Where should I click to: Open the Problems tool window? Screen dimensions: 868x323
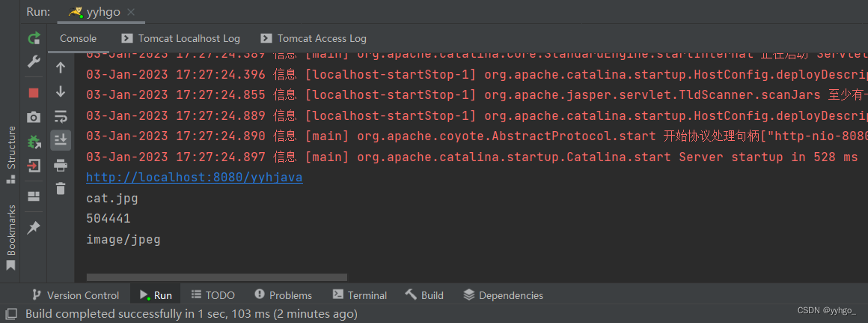pos(284,295)
